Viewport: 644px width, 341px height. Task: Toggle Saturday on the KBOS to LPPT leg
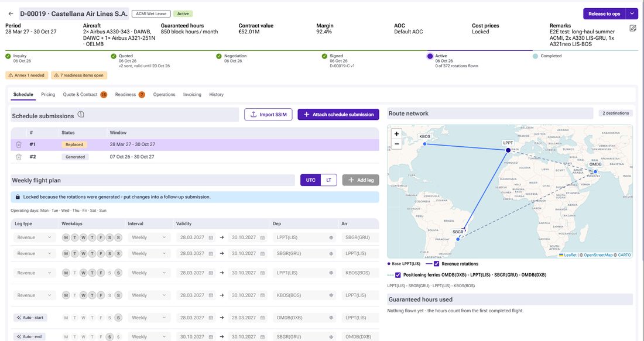click(109, 295)
